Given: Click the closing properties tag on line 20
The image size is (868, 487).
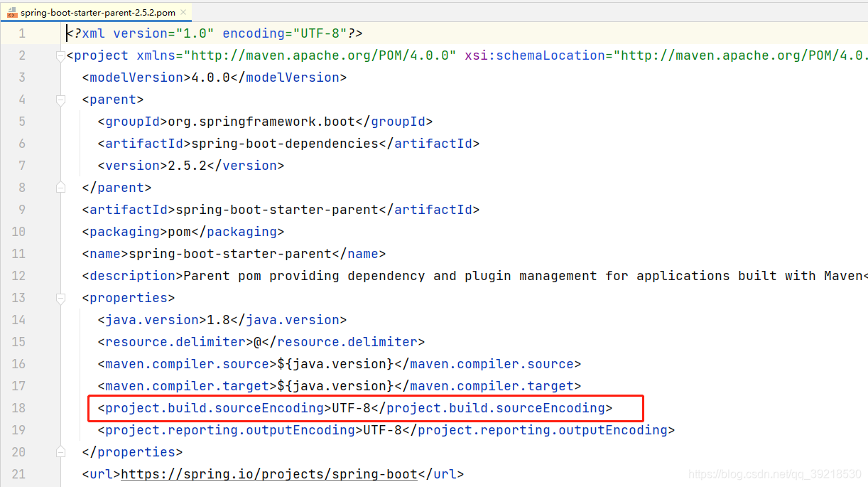Looking at the screenshot, I should click(133, 453).
